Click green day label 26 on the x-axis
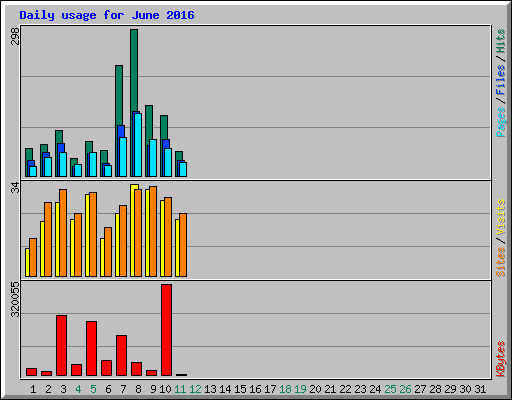Viewport: 512px width, 400px height. (405, 389)
